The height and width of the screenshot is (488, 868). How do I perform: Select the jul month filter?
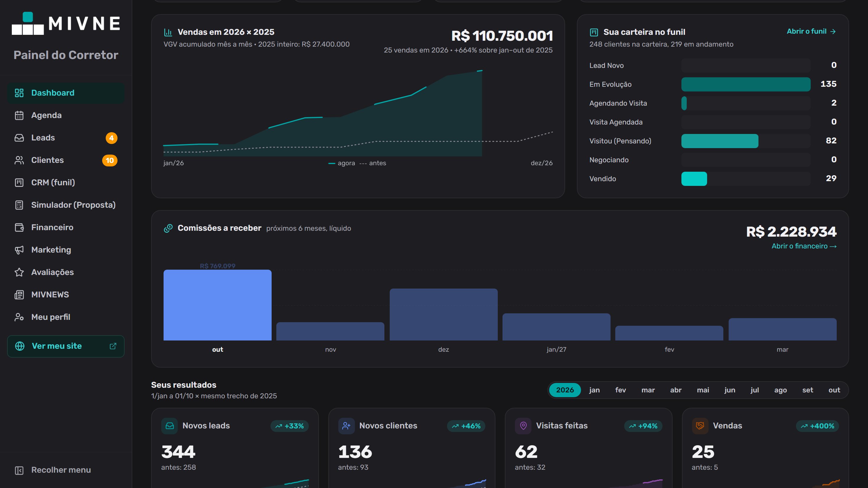[x=754, y=390]
